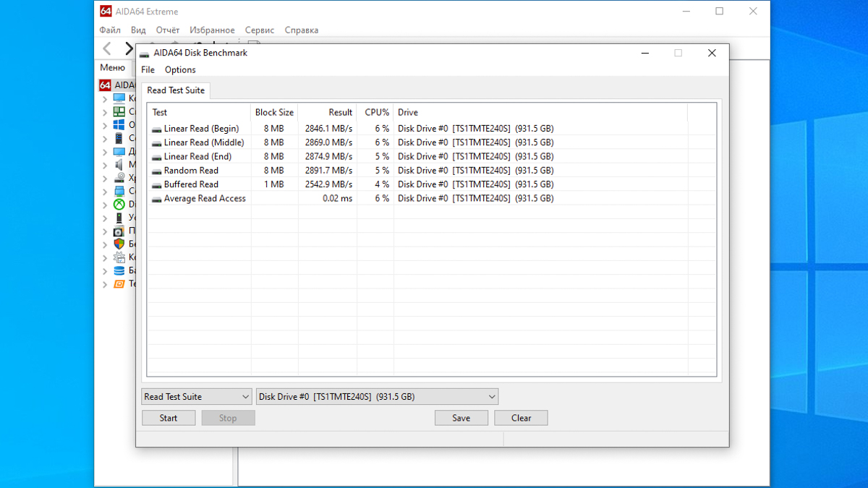868x488 pixels.
Task: Open the Disk Drive #0 selection dropdown
Action: (x=377, y=397)
